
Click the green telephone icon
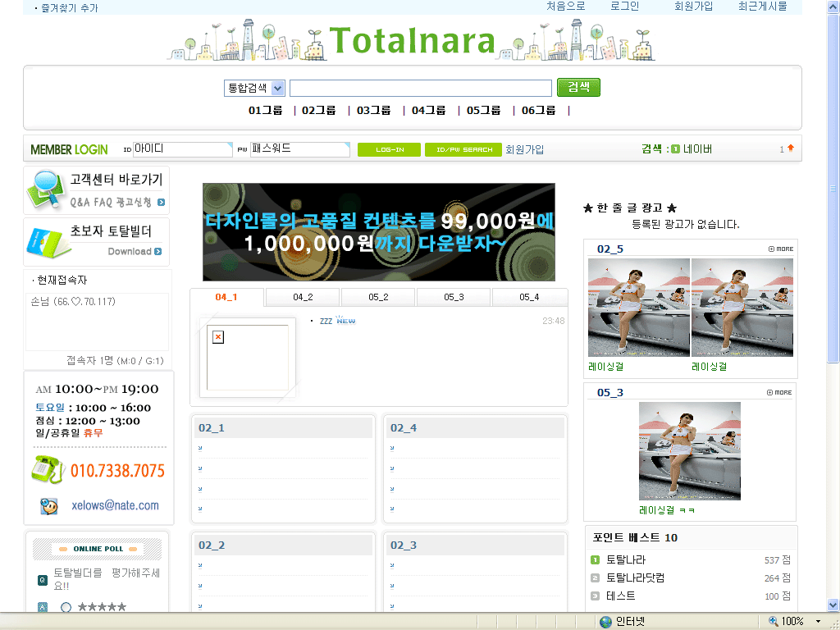pyautogui.click(x=48, y=469)
